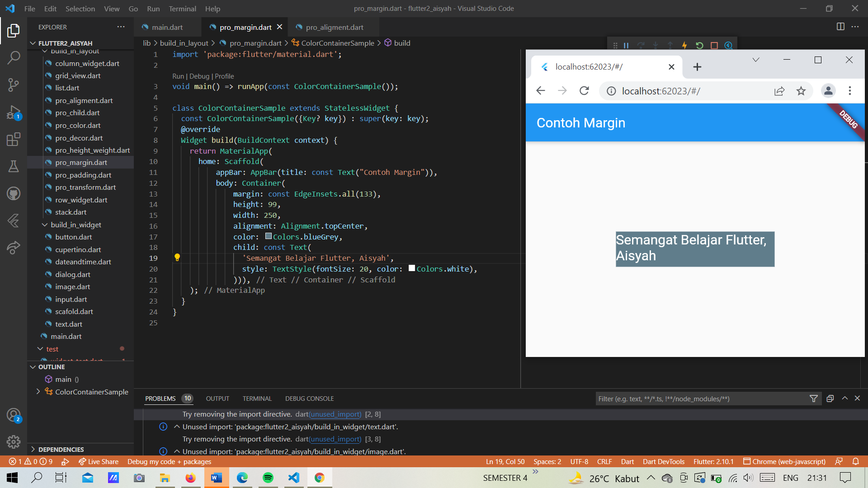Open the Extensions view
Screen dimensions: 868x488
[14, 140]
